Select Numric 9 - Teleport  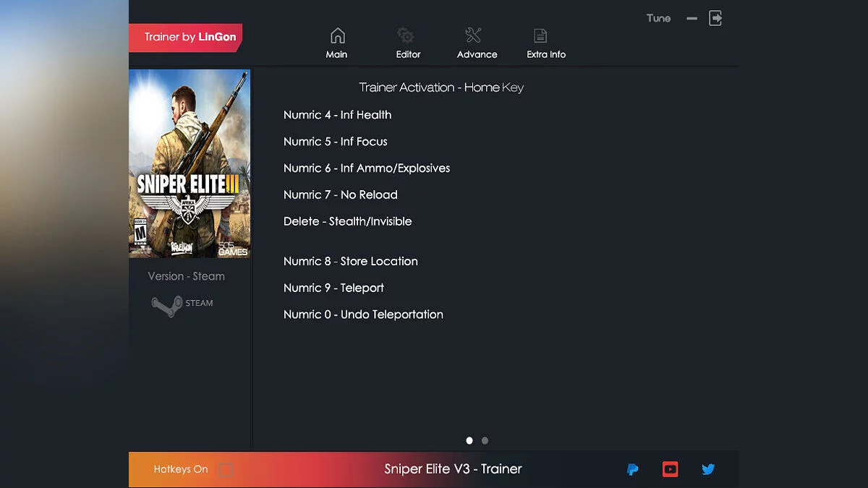click(x=333, y=288)
